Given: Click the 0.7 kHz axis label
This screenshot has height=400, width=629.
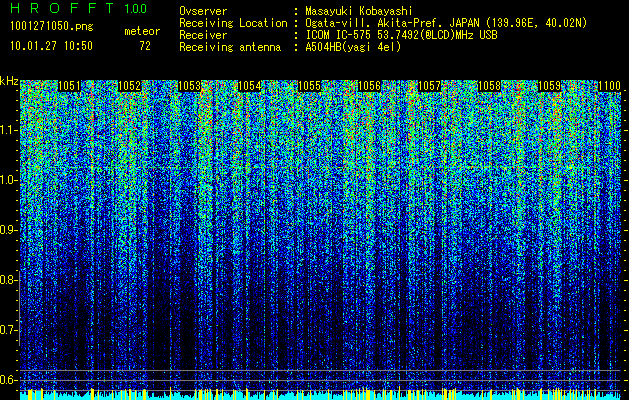Looking at the screenshot, I should (9, 330).
